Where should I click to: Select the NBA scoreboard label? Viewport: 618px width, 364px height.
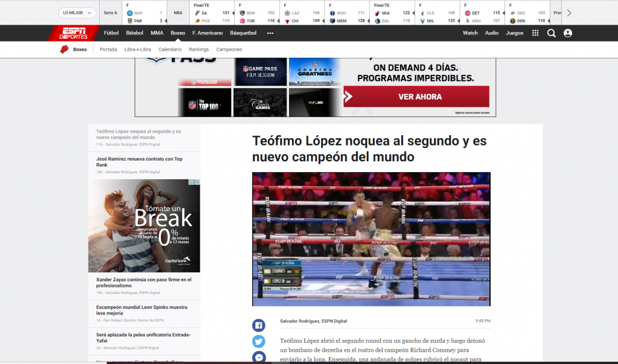click(178, 13)
